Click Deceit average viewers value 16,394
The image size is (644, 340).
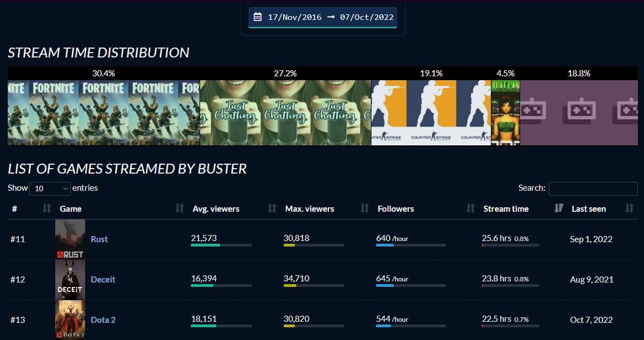coord(204,279)
